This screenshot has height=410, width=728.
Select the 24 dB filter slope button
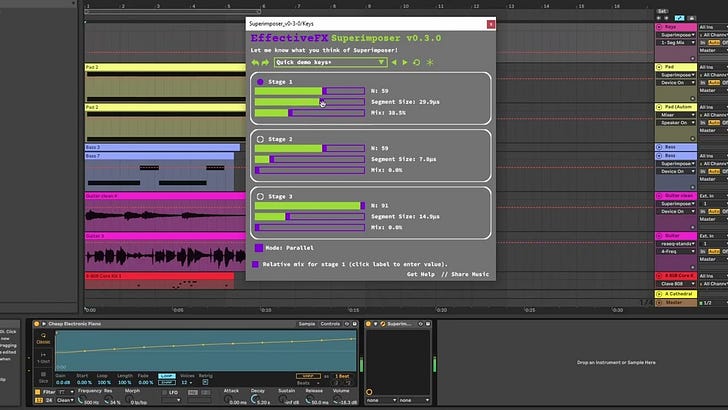point(49,400)
